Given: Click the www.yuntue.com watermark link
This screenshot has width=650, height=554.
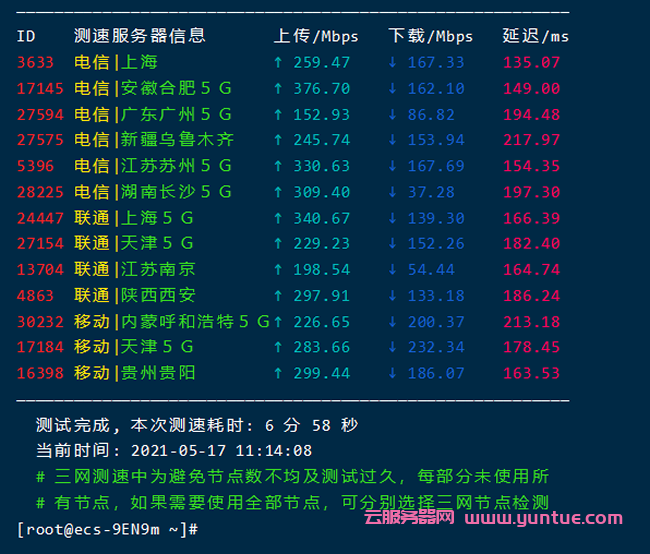Looking at the screenshot, I should pyautogui.click(x=543, y=518).
